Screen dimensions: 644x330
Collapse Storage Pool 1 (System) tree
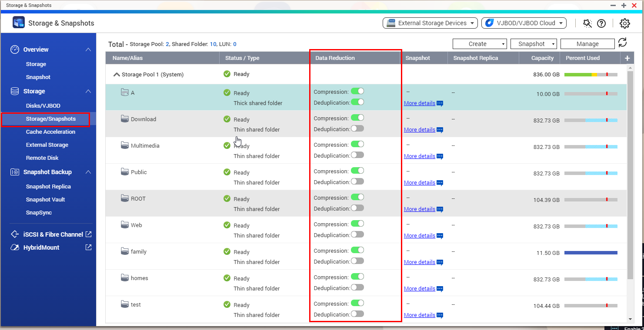click(x=117, y=75)
